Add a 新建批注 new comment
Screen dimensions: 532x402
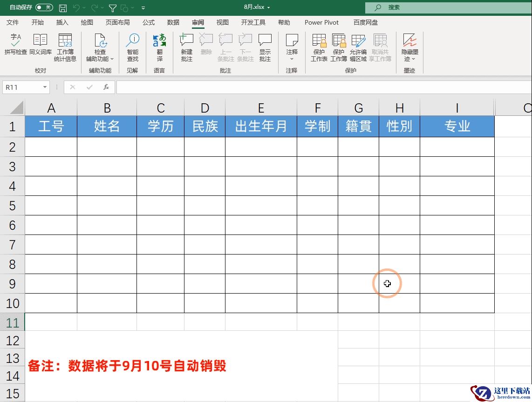(187, 47)
